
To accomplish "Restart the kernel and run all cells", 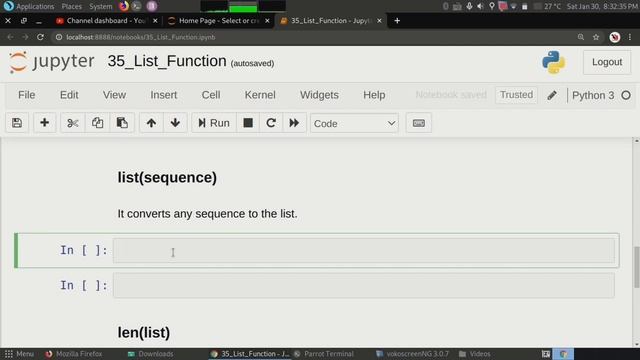I will coord(294,123).
